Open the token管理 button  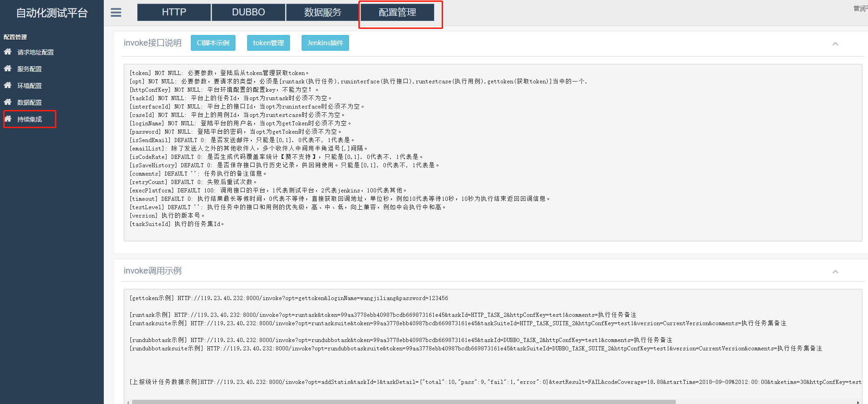click(269, 43)
